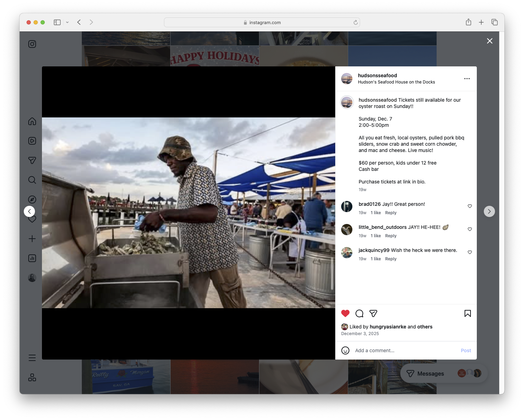This screenshot has height=420, width=524.
Task: Open the Explore compass icon
Action: click(32, 199)
